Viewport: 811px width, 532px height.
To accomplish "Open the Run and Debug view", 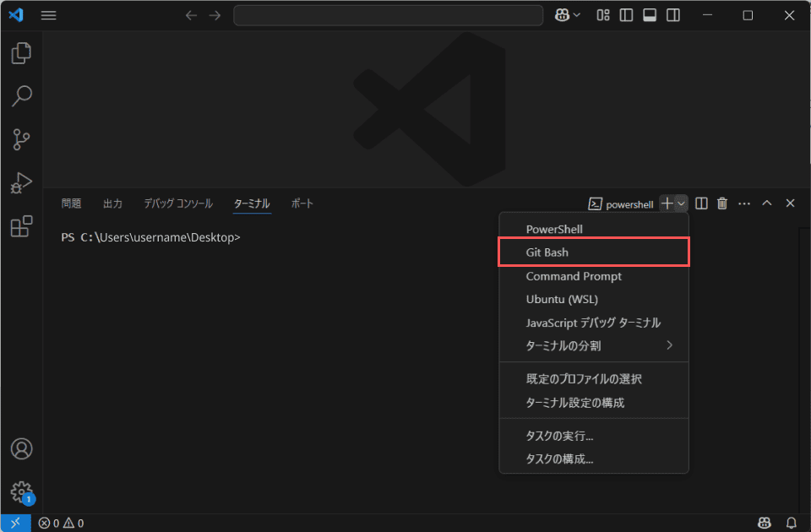I will (21, 182).
